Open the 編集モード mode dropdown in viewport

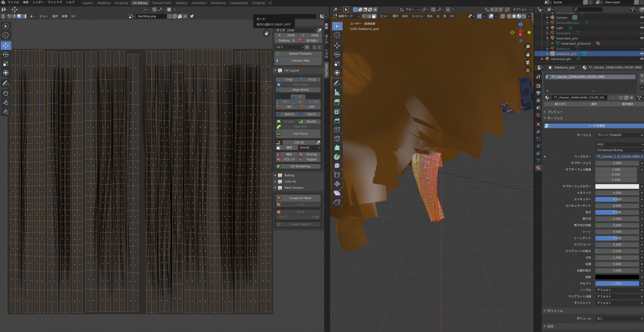tap(347, 16)
